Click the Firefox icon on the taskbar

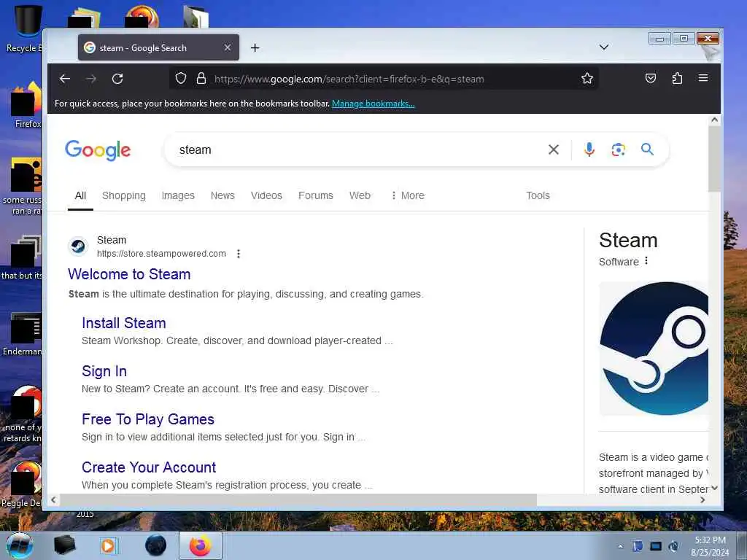(x=201, y=545)
